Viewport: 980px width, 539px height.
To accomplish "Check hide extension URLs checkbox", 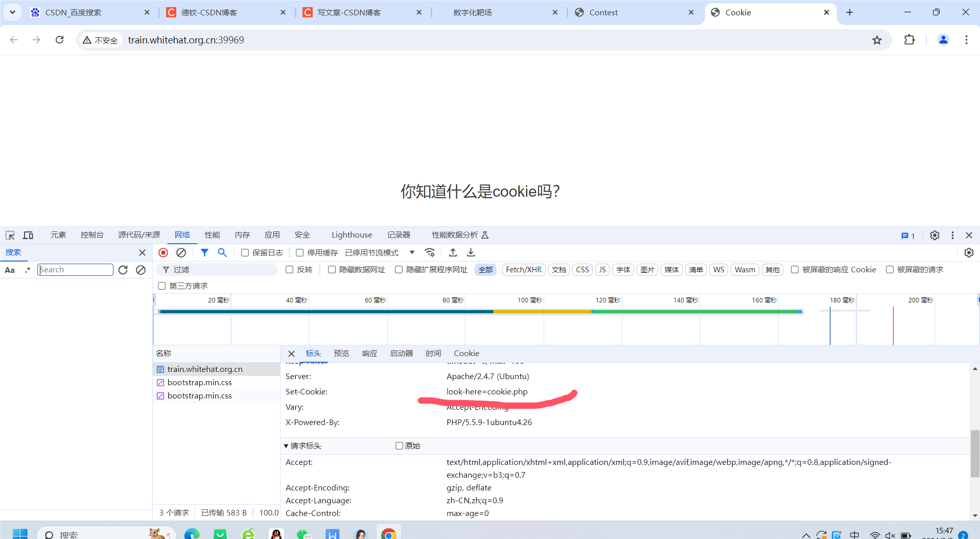I will coord(399,270).
